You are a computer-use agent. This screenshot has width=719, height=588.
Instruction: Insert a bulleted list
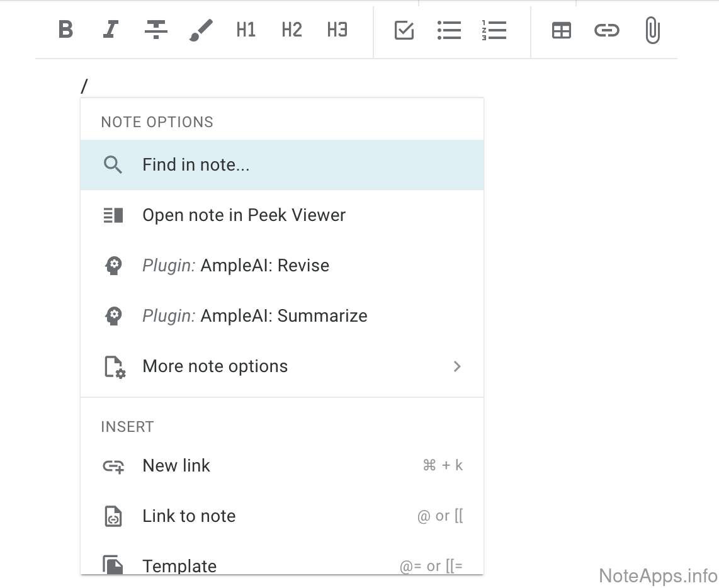click(x=449, y=30)
